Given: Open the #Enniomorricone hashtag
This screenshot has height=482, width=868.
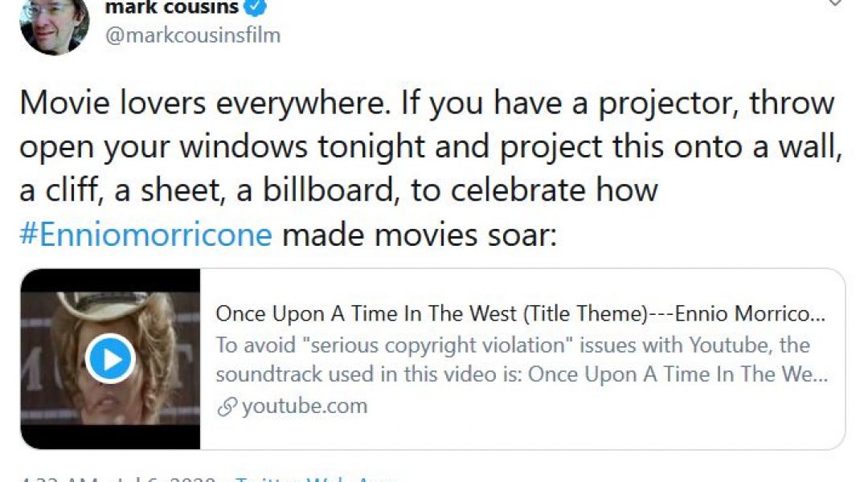Looking at the screenshot, I should tap(146, 235).
